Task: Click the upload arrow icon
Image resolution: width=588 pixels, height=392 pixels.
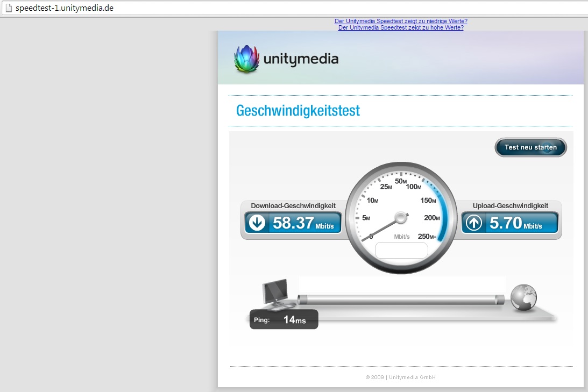Action: coord(474,223)
